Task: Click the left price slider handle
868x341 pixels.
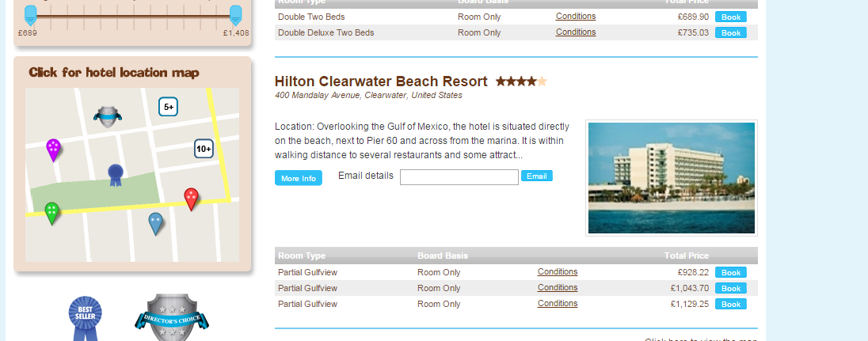Action: pos(30,13)
